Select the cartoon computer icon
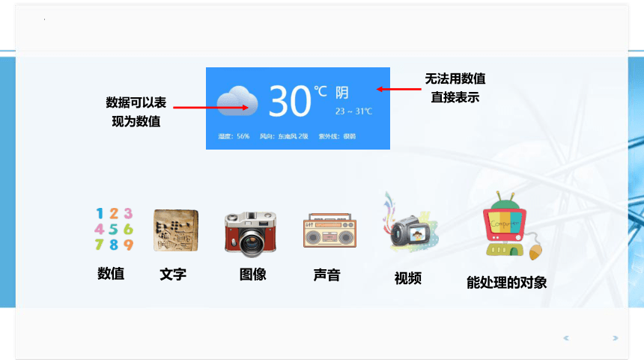The image size is (644, 362). [512, 226]
